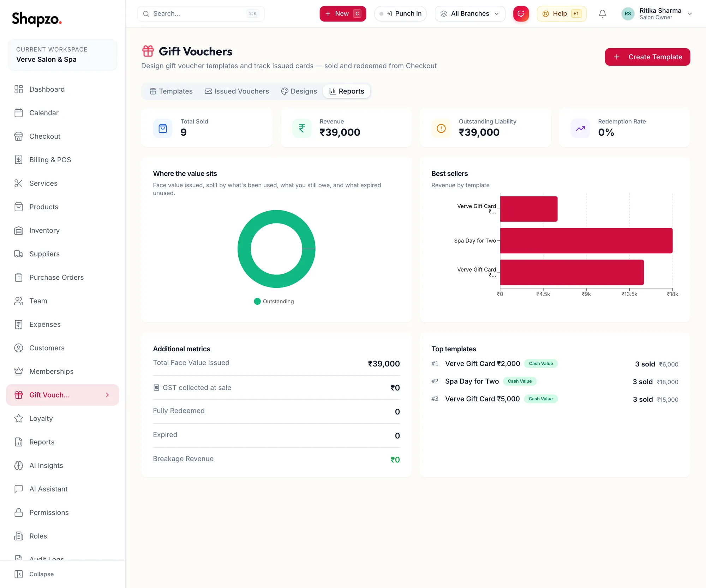Open the All Branches dropdown
This screenshot has height=588, width=706.
tap(470, 14)
